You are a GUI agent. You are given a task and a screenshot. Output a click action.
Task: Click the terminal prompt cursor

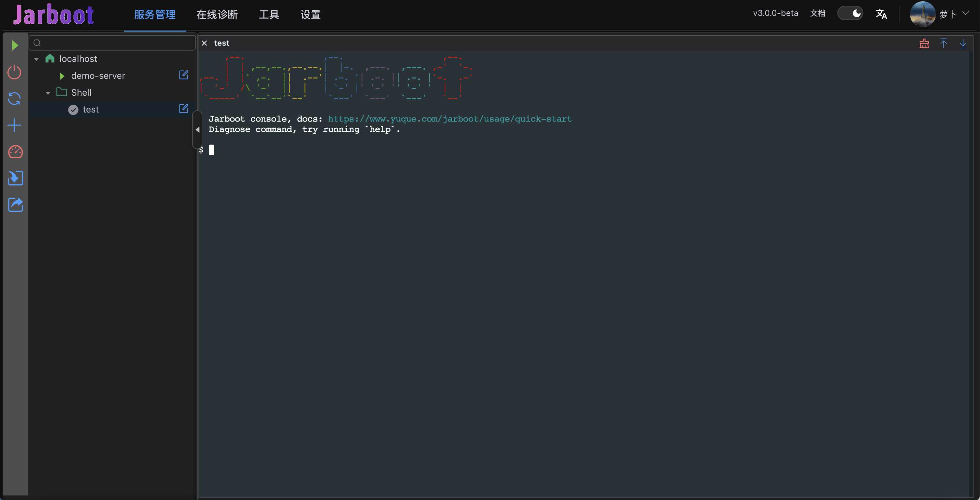[211, 150]
